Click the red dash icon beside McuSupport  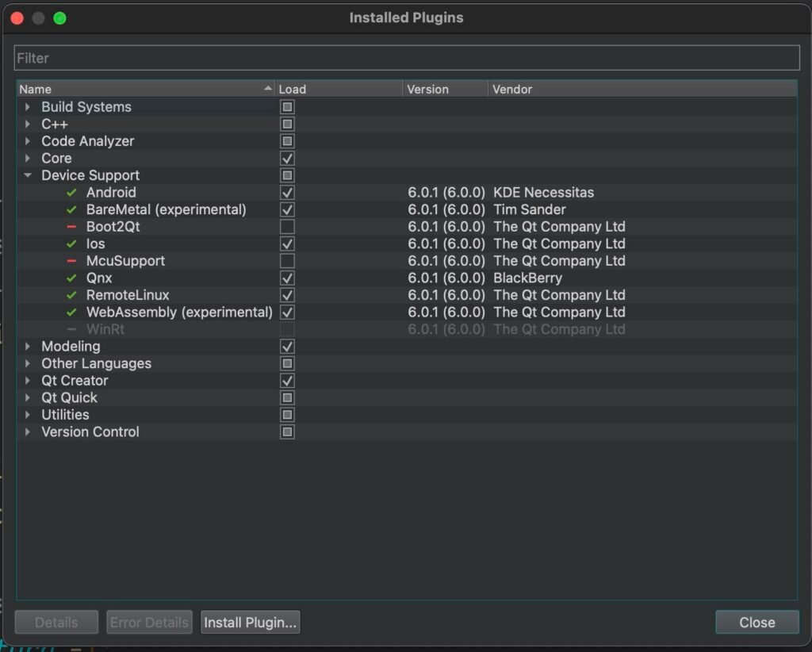coord(71,261)
